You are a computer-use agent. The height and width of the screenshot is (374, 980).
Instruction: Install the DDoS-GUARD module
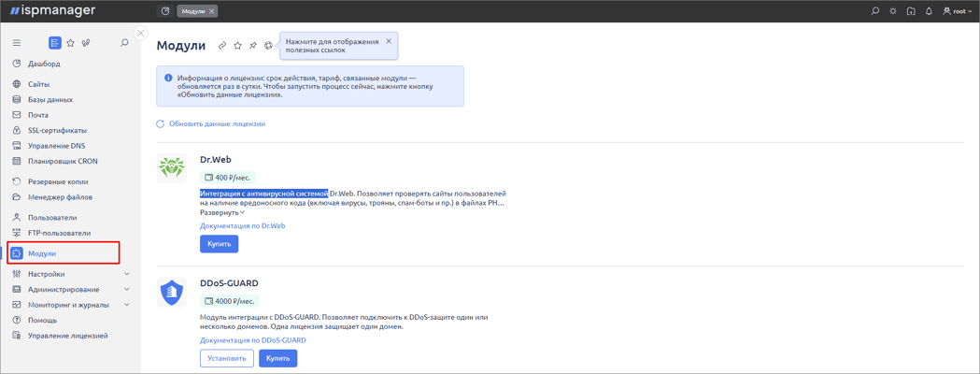click(x=227, y=358)
